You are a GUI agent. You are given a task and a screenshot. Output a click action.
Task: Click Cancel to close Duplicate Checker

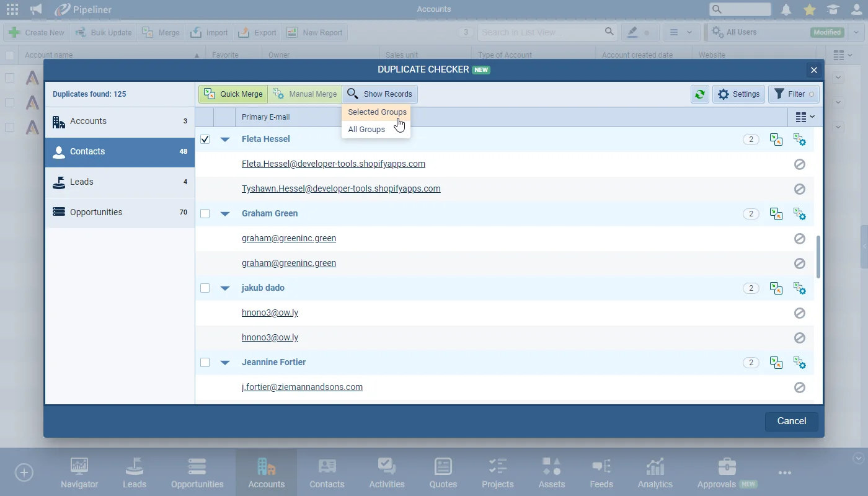pyautogui.click(x=792, y=421)
